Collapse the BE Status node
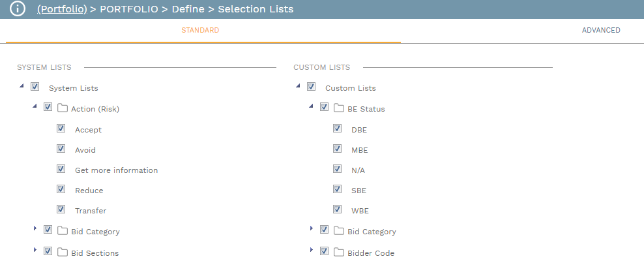Screen dimensions: 644x263 point(311,106)
